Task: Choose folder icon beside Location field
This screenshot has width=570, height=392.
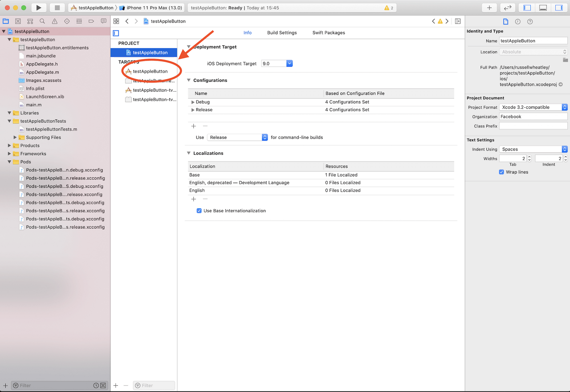Action: click(x=565, y=60)
